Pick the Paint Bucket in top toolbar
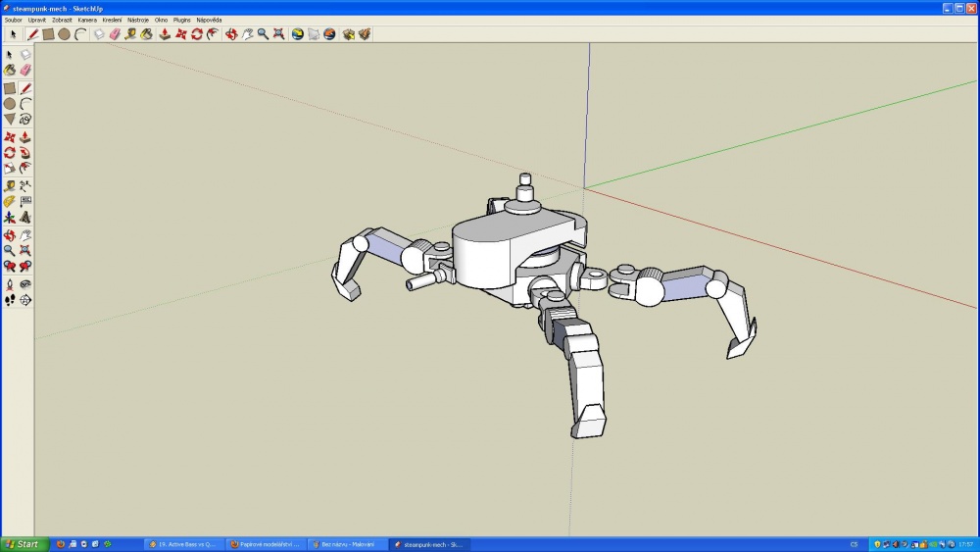 point(146,34)
